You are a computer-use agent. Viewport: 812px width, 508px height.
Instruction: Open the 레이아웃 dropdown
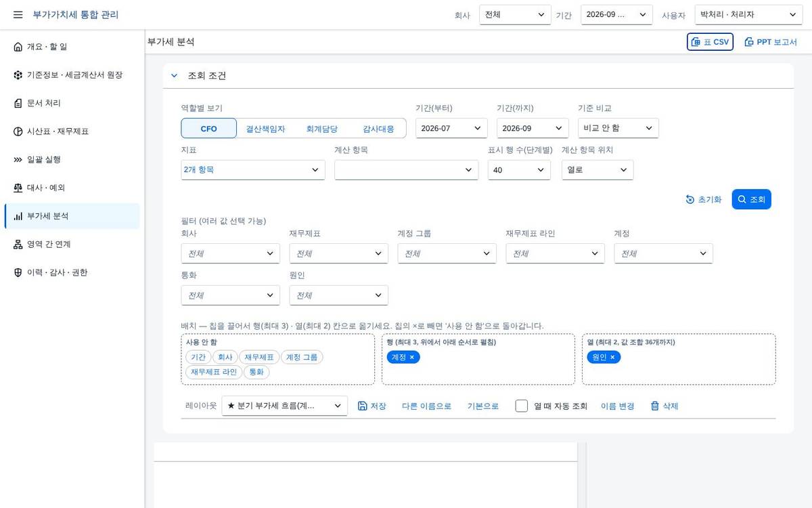click(285, 406)
